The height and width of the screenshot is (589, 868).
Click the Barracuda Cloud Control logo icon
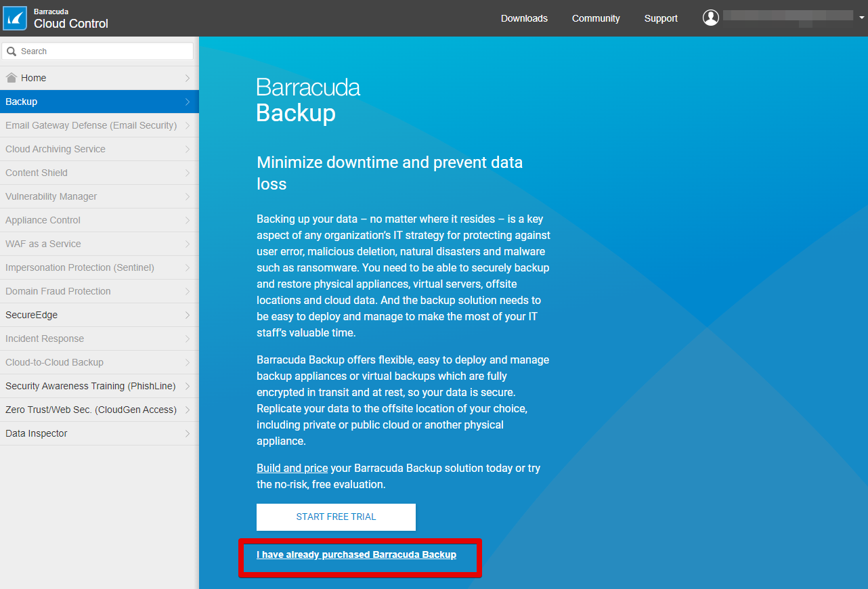point(15,18)
